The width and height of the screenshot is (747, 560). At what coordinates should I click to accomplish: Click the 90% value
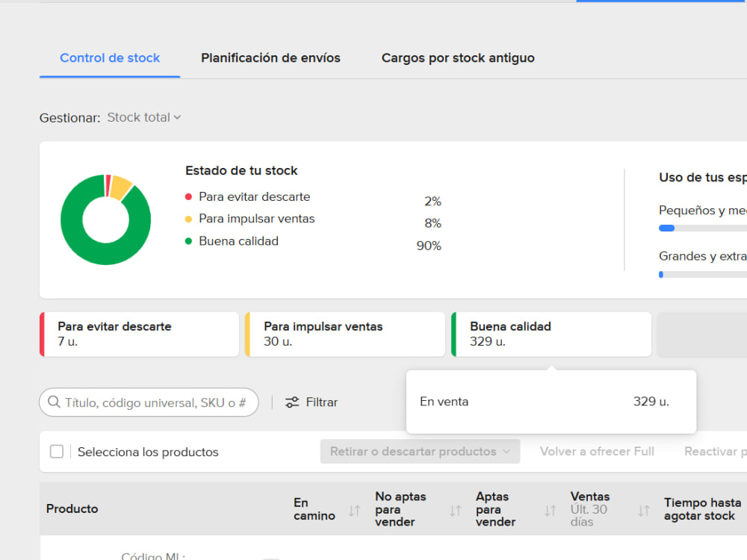click(x=429, y=246)
